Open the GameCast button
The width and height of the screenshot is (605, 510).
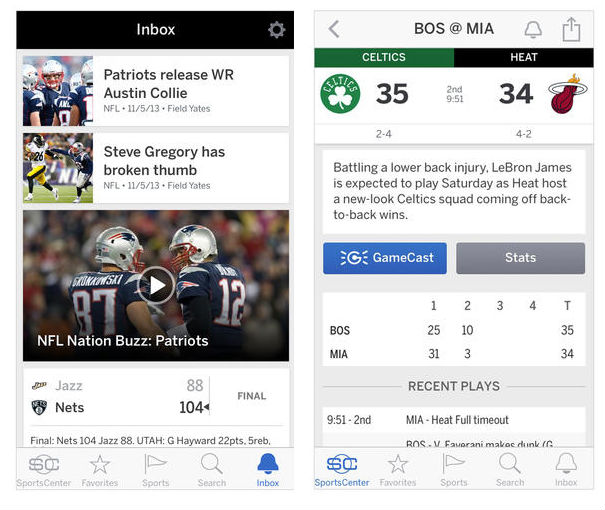tap(385, 258)
